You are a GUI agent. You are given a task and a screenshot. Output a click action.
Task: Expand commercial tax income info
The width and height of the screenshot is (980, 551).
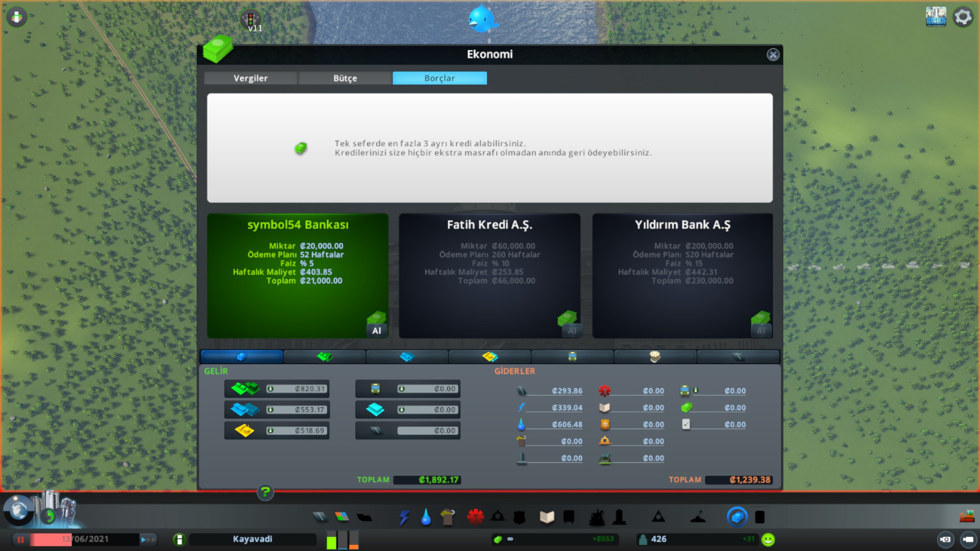tap(271, 410)
